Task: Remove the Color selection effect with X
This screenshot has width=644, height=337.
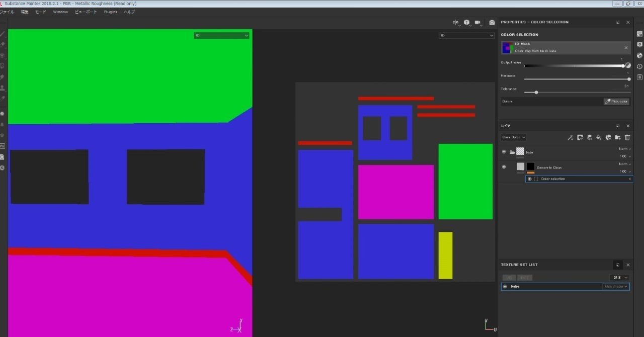Action: [x=629, y=179]
